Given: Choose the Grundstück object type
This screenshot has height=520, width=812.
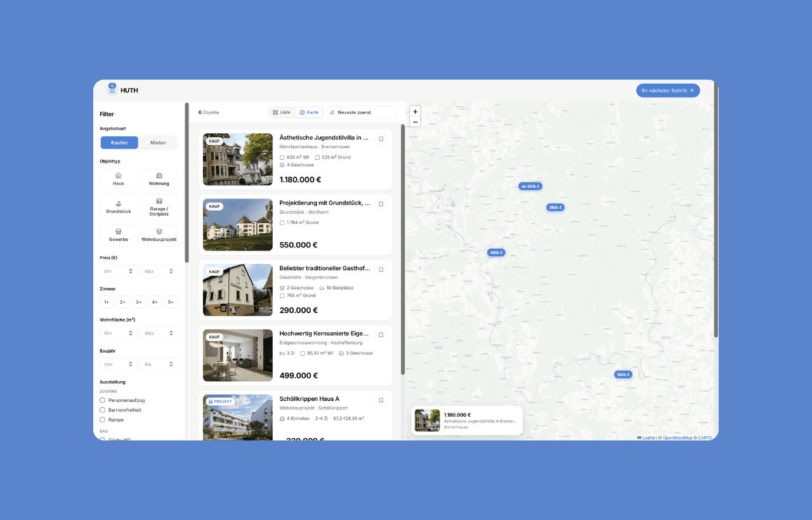Looking at the screenshot, I should [x=119, y=207].
